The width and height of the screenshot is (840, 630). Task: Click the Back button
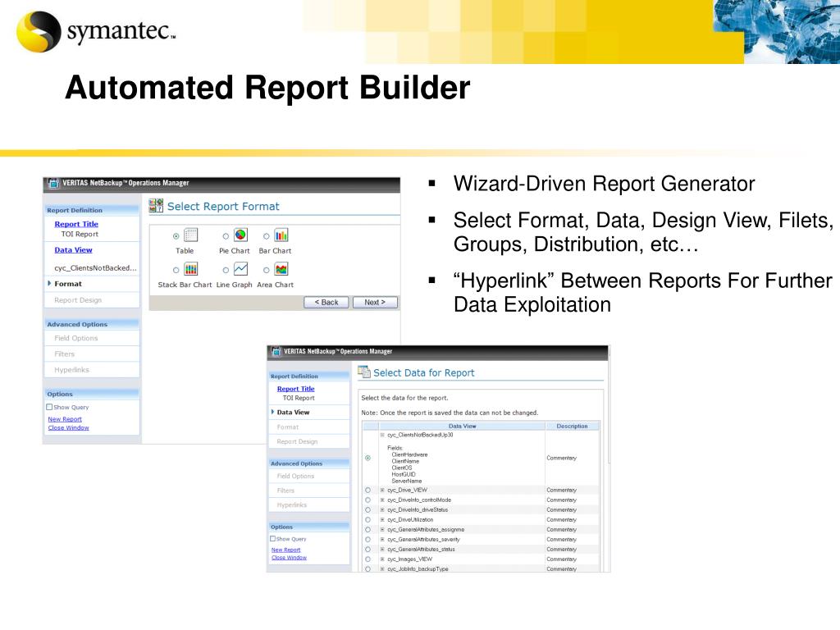pos(326,302)
